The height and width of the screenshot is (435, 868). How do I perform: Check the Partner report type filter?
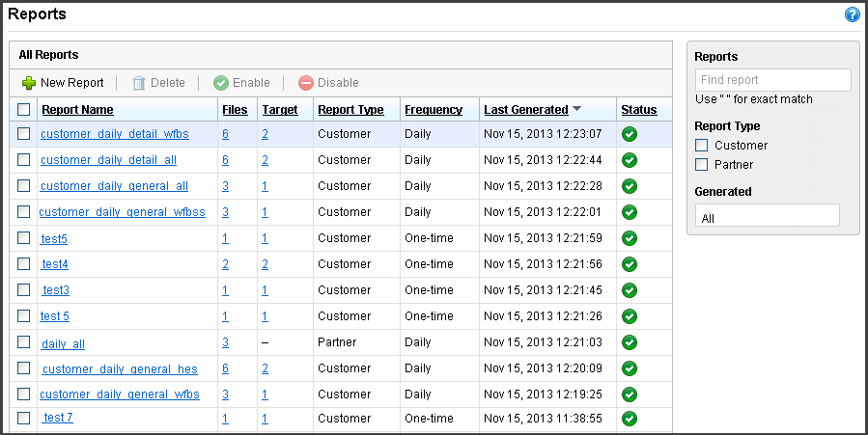702,165
